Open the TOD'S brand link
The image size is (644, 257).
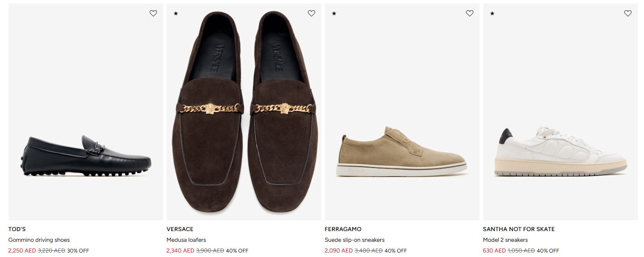click(x=17, y=229)
